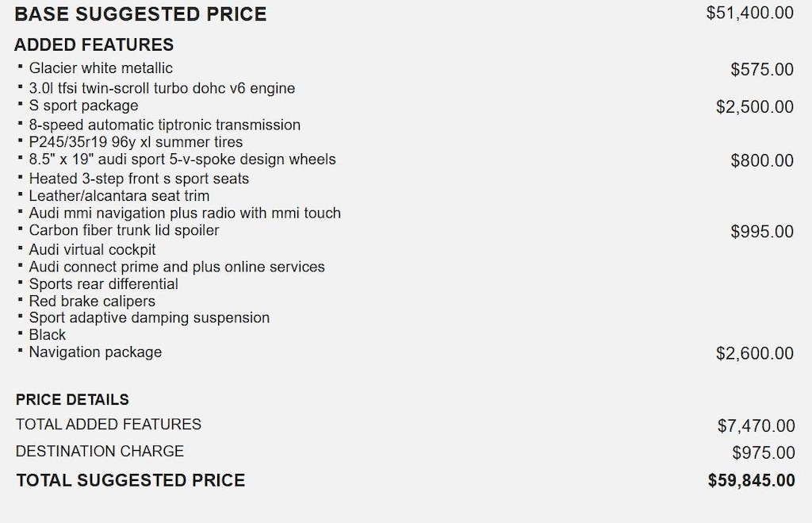
Task: Select the S sport package line
Action: coord(83,106)
